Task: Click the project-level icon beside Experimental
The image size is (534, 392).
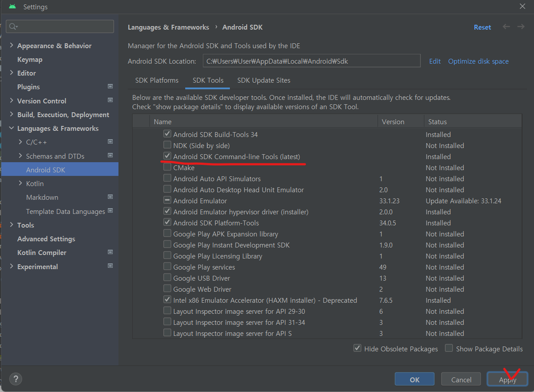Action: [110, 266]
